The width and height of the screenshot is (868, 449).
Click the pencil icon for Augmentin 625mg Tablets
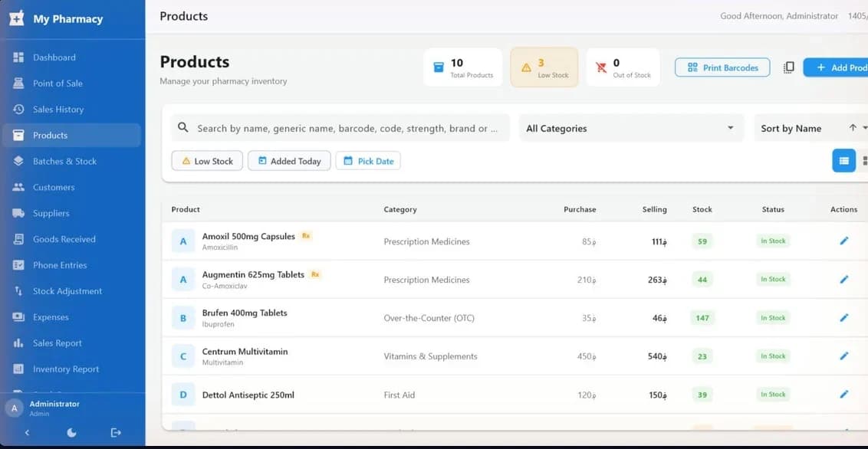[843, 279]
